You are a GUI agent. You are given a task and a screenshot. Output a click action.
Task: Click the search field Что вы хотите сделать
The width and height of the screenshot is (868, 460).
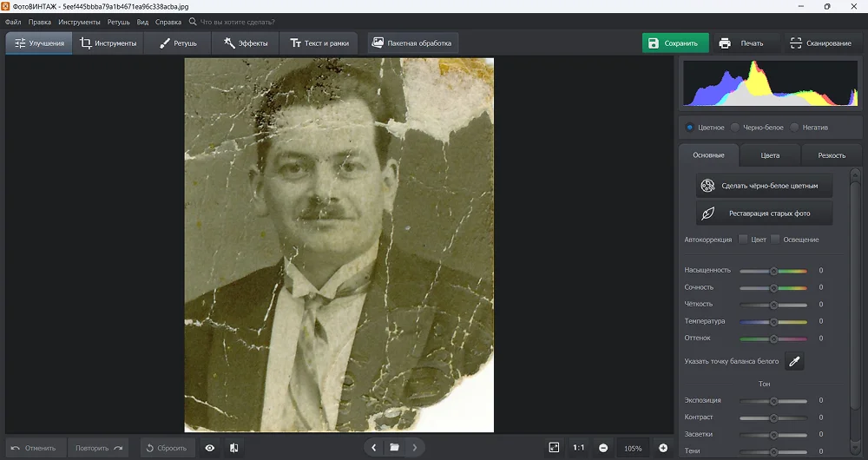click(x=252, y=22)
